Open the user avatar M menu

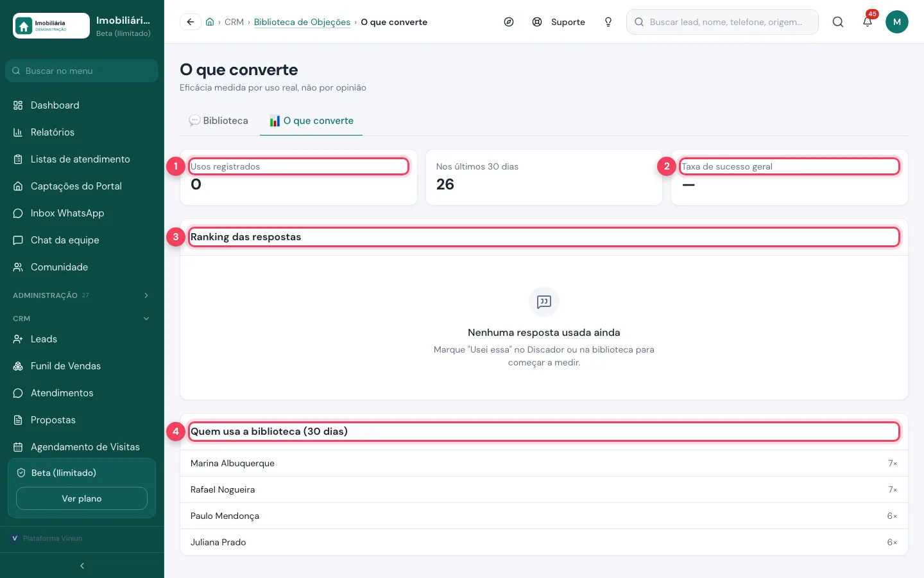(897, 22)
